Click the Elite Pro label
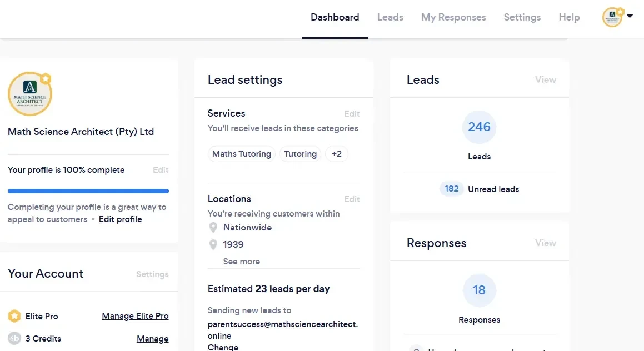Image resolution: width=644 pixels, height=351 pixels. [42, 317]
